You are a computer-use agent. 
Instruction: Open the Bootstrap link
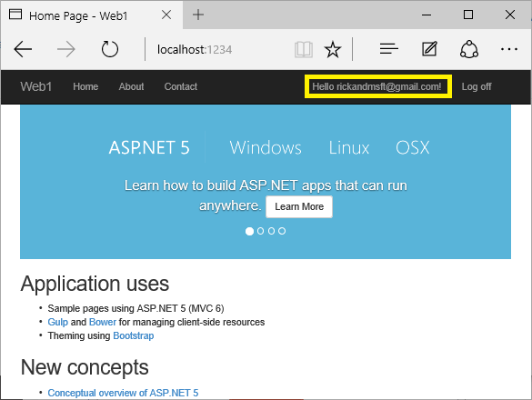coord(134,335)
